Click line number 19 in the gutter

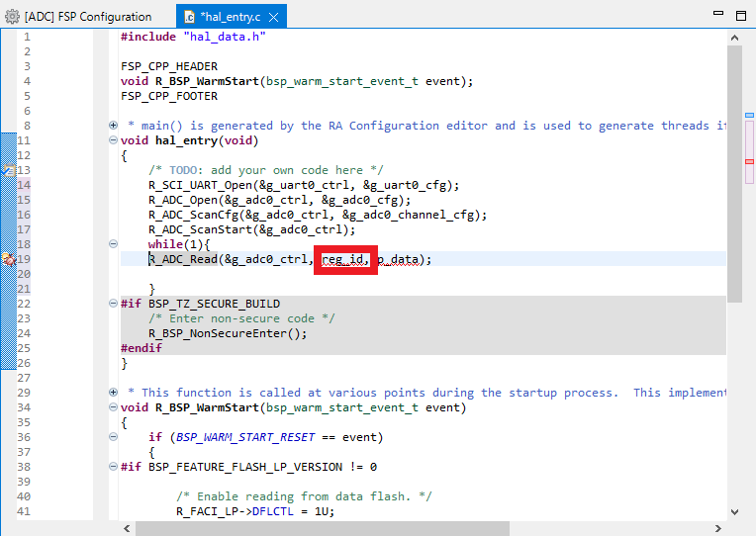24,259
